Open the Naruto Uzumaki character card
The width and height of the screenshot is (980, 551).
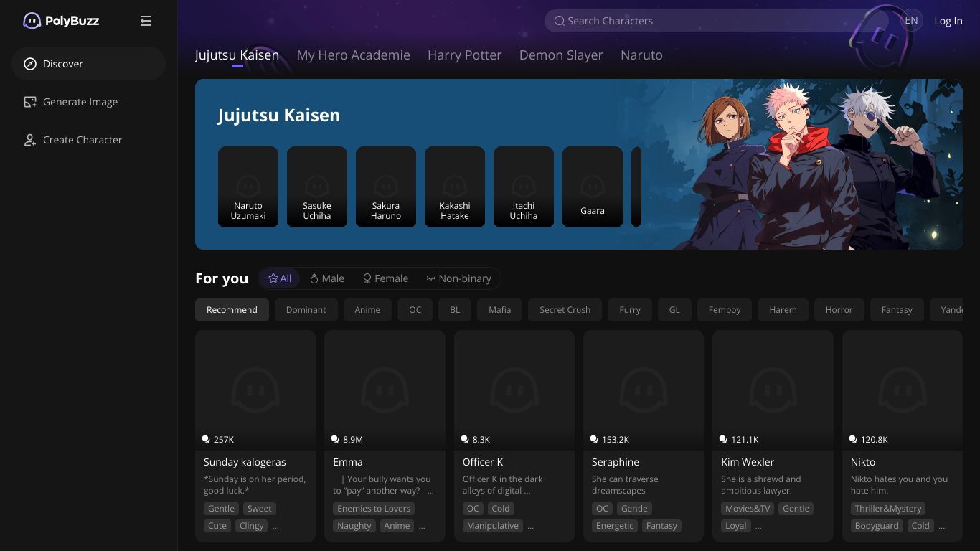[x=248, y=187]
